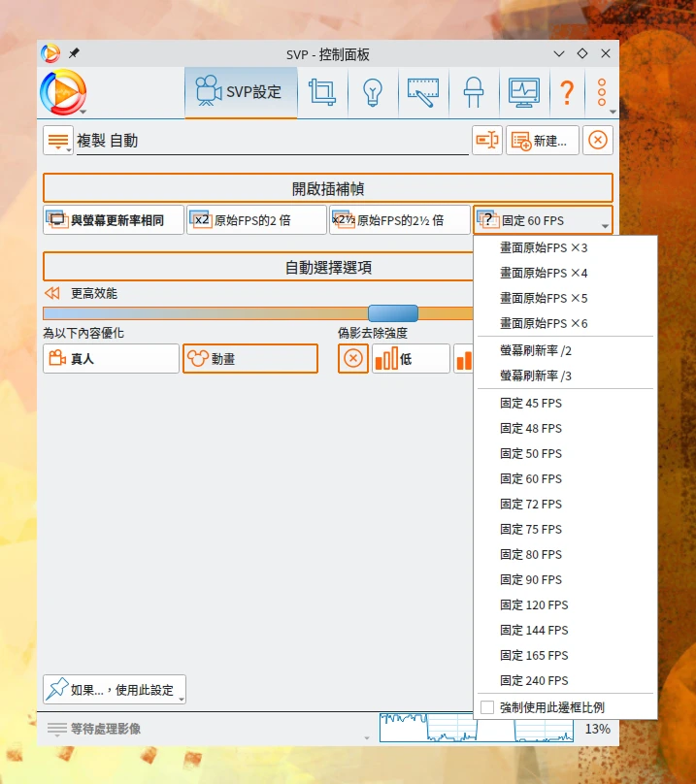Collapse the 固定 60 FPS dropdown button
Screen dimensions: 696x784
tap(543, 220)
